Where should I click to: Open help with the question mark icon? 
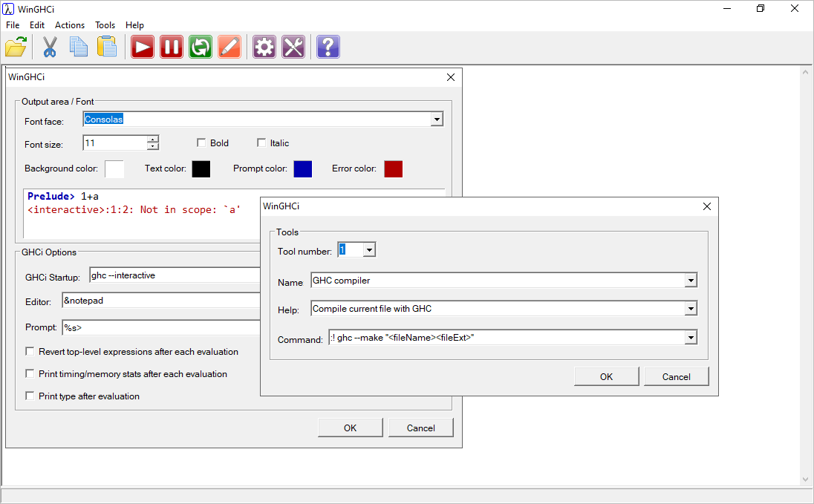pos(328,47)
